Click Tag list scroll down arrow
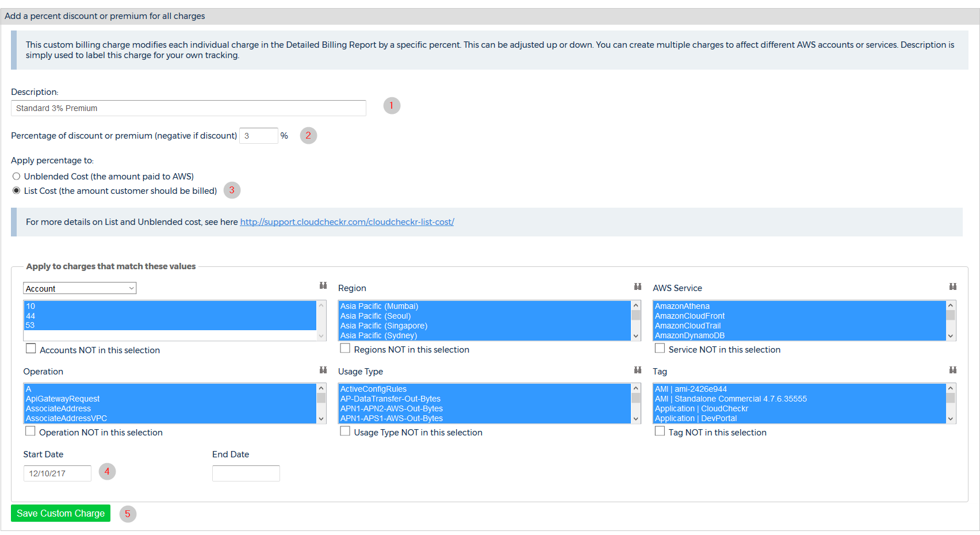 (x=951, y=419)
